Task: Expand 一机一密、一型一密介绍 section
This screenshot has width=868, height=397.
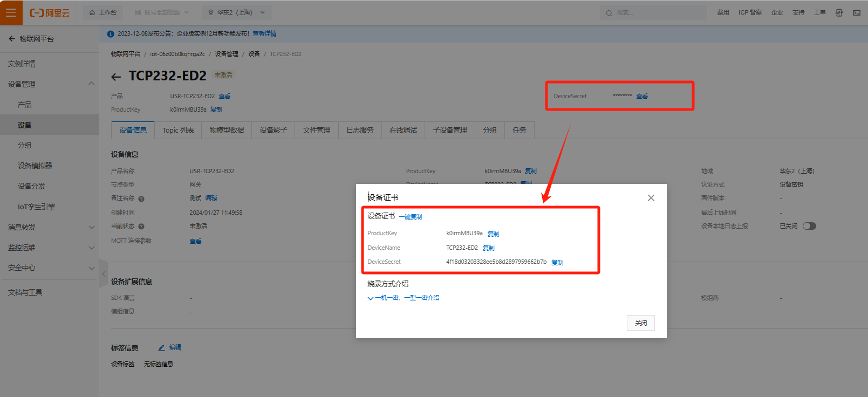Action: tap(404, 298)
